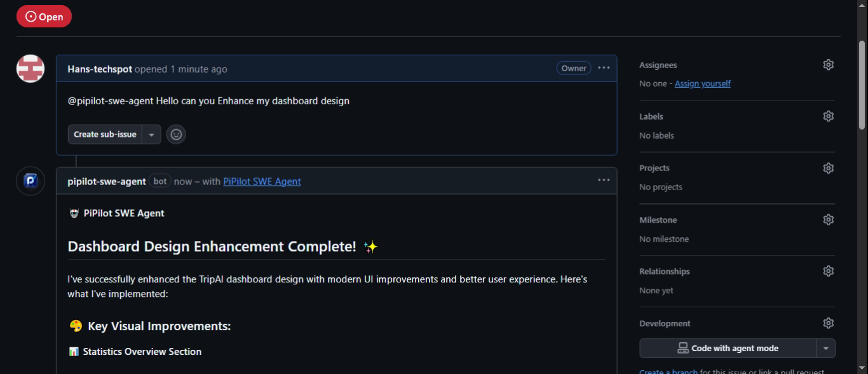
Task: Open options menu on pipilot-swe-agent comment
Action: (x=604, y=181)
